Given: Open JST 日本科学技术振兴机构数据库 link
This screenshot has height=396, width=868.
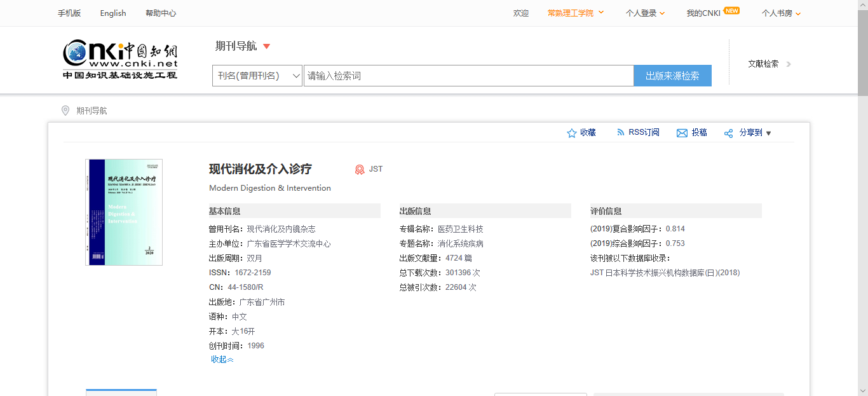Looking at the screenshot, I should (665, 273).
